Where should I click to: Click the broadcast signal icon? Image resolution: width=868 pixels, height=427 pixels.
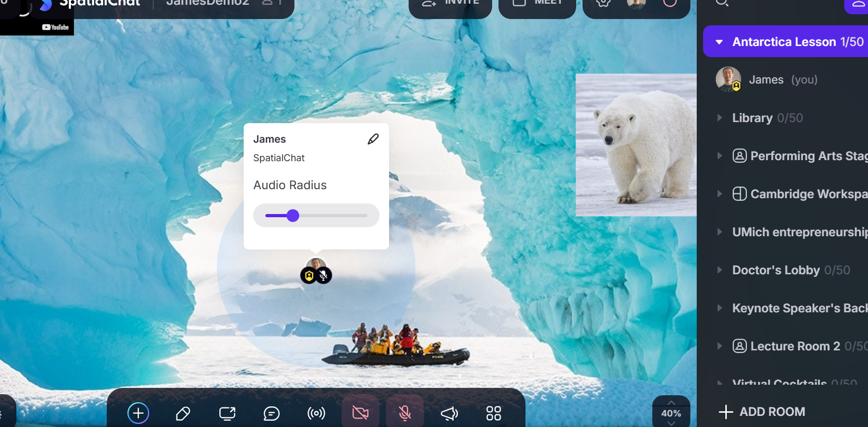click(x=316, y=413)
